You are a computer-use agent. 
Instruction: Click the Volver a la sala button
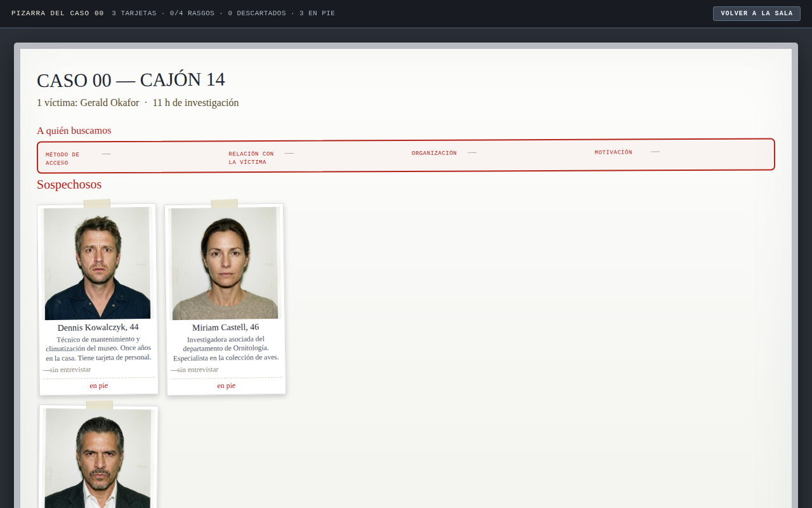click(756, 13)
